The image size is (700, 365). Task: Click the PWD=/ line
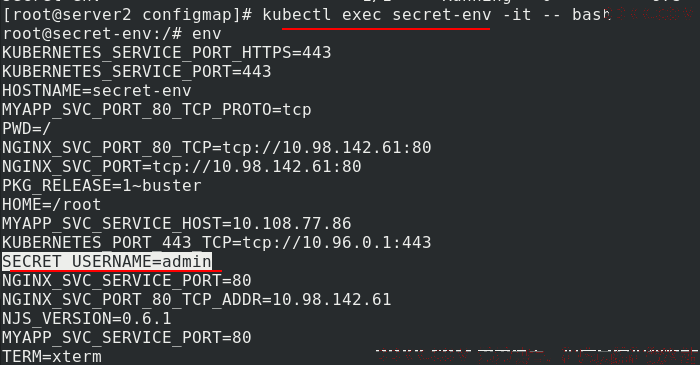(27, 129)
